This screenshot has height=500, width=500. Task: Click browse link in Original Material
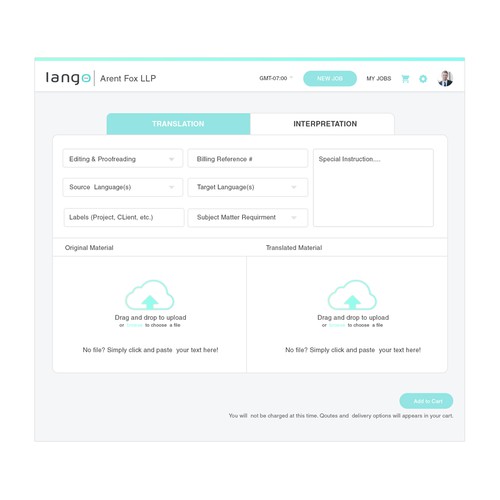coord(135,325)
